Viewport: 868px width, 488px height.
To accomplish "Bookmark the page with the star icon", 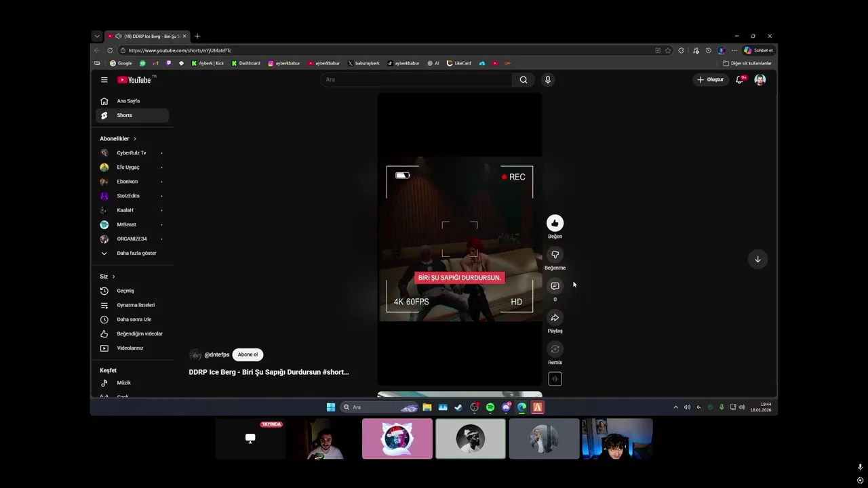I will pyautogui.click(x=668, y=50).
